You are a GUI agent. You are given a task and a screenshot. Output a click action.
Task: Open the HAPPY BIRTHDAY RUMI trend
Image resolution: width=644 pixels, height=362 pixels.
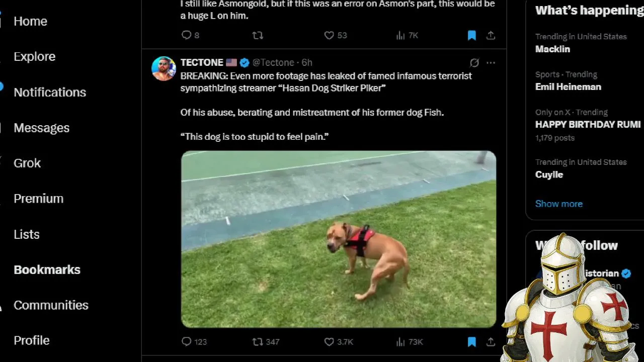pos(588,124)
